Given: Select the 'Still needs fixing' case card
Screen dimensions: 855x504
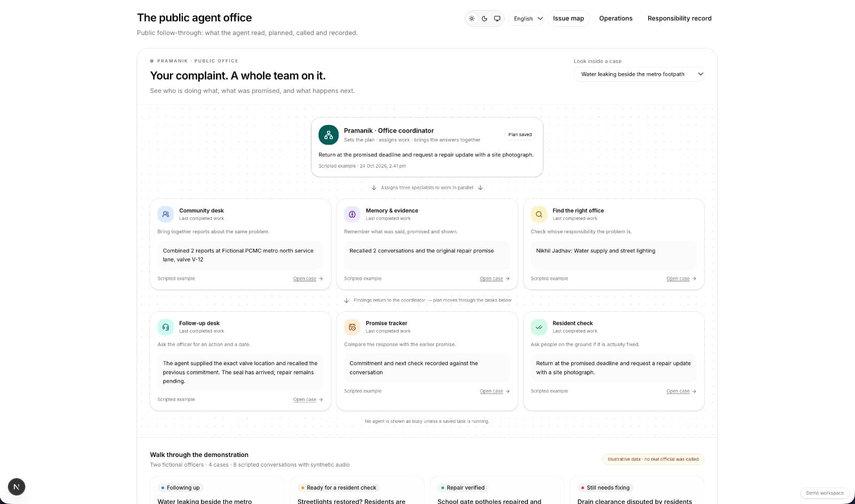Looking at the screenshot, I should tap(637, 490).
